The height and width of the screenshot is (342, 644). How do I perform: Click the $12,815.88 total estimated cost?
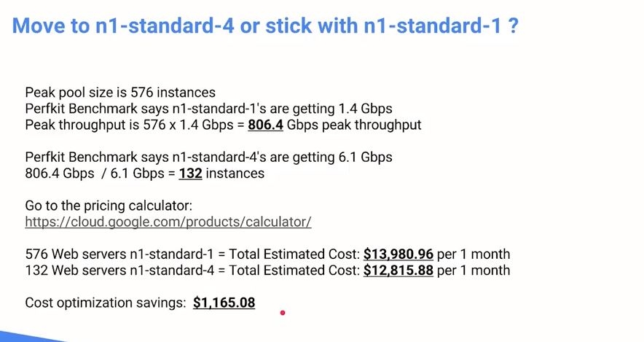(398, 270)
